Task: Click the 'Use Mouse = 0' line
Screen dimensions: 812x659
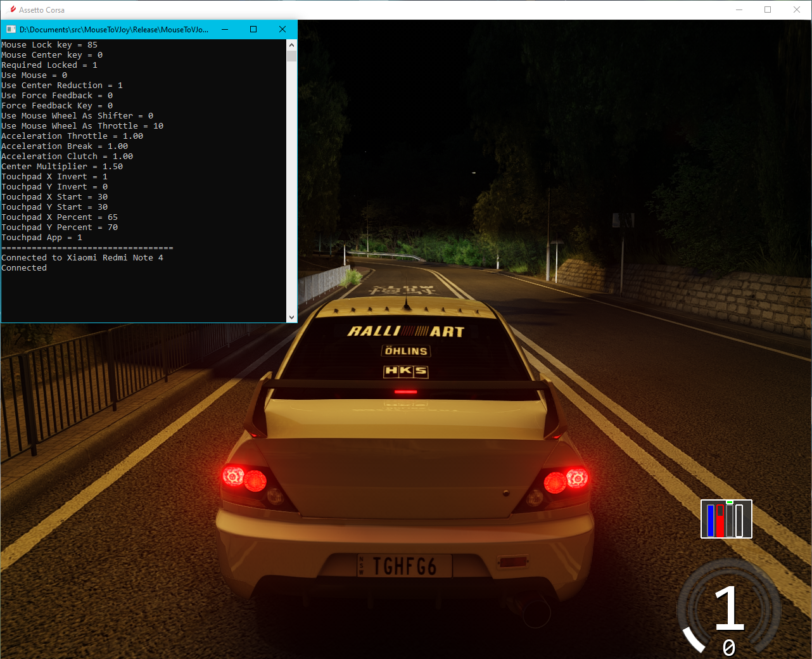Action: [x=34, y=75]
